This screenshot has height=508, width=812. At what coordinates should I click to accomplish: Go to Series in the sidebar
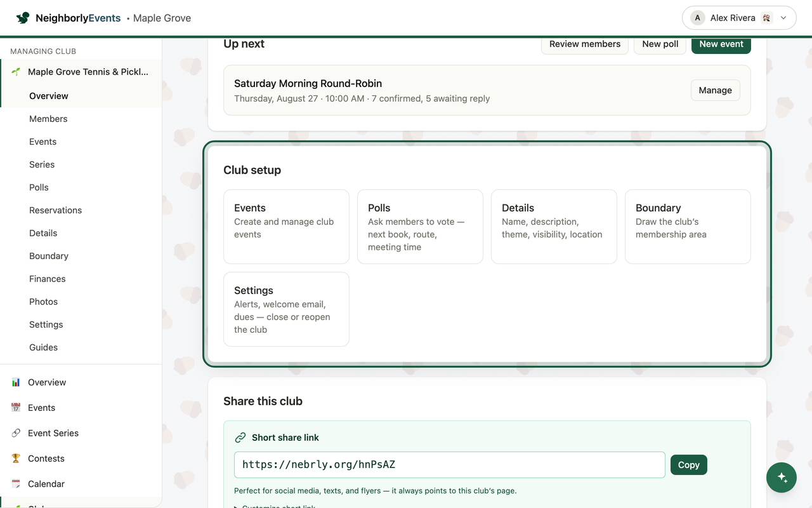tap(81, 164)
